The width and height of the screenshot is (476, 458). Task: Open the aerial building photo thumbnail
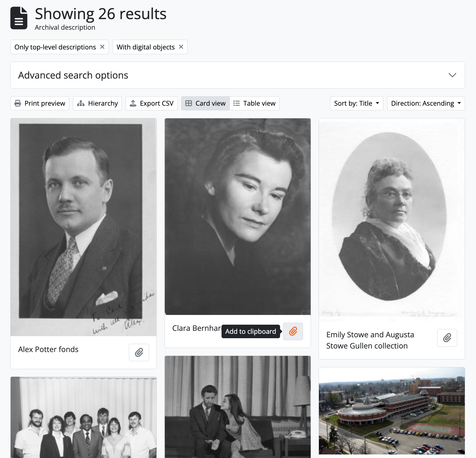392,412
